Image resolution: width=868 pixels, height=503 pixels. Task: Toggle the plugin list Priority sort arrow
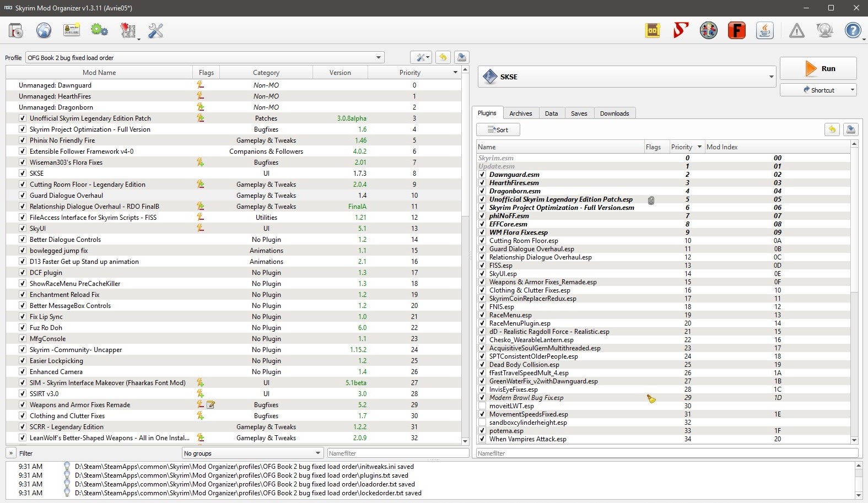pos(699,147)
